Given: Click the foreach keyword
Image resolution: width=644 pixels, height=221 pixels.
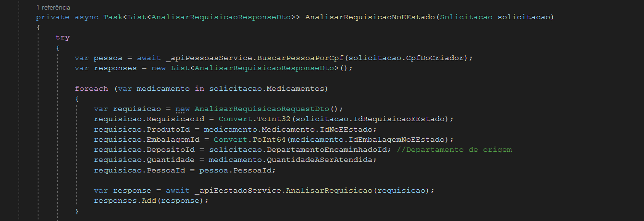Looking at the screenshot, I should [x=91, y=89].
